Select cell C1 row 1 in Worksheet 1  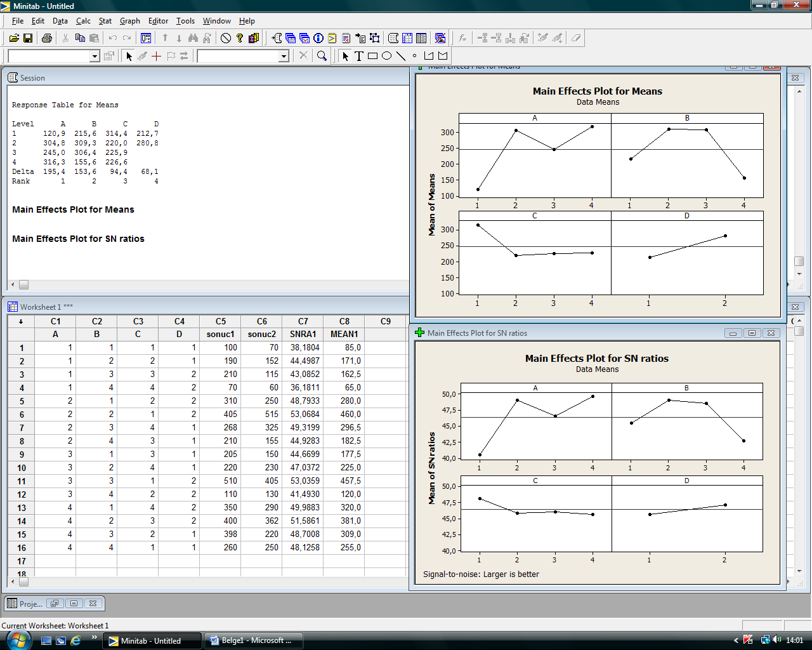pos(55,347)
